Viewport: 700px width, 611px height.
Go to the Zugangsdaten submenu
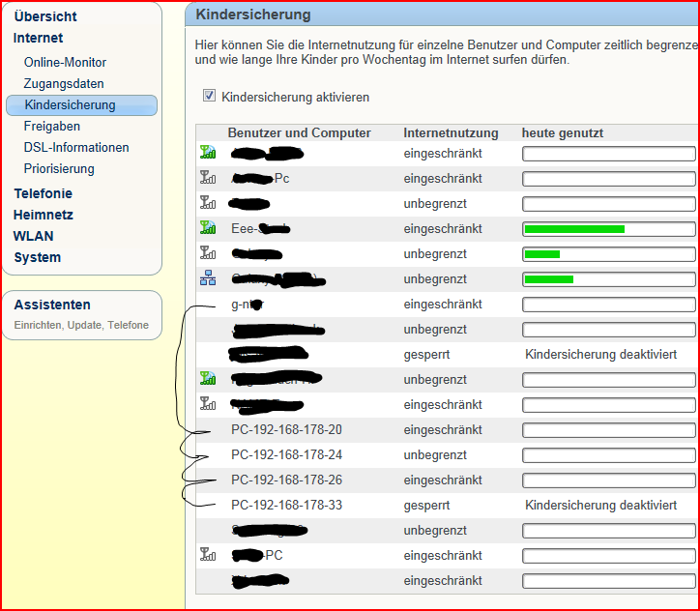(64, 84)
